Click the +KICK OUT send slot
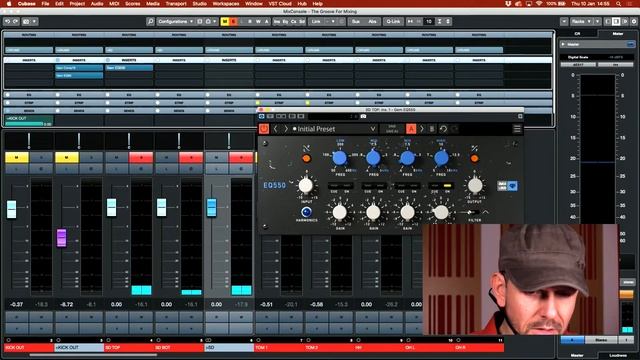This screenshot has height=360, width=640. tap(29, 120)
